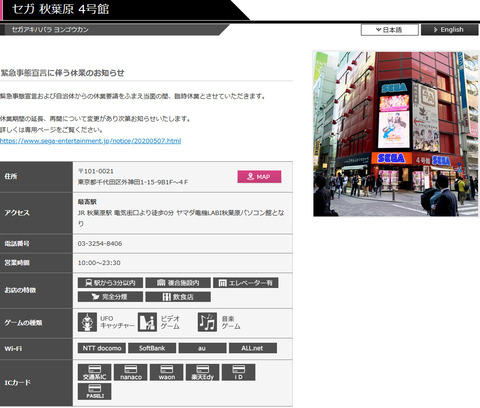Click the SEGA building photo

coord(396,134)
